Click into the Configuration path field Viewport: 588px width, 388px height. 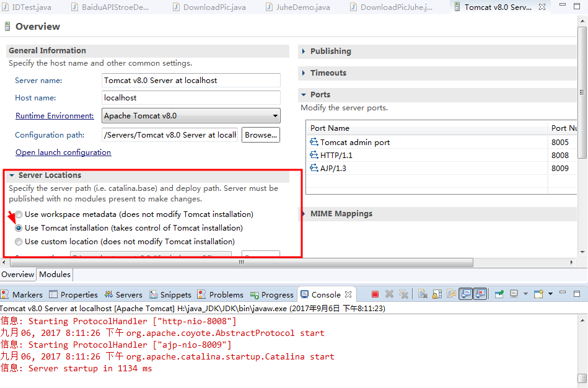coord(170,134)
